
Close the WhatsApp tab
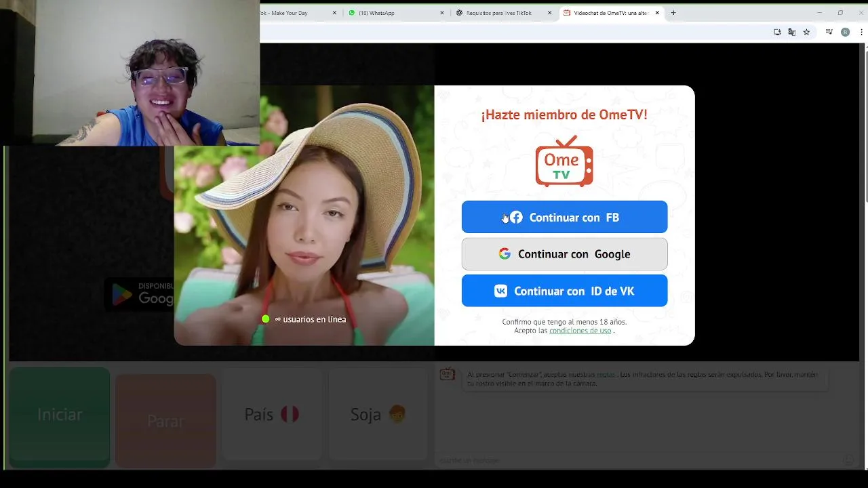[442, 13]
